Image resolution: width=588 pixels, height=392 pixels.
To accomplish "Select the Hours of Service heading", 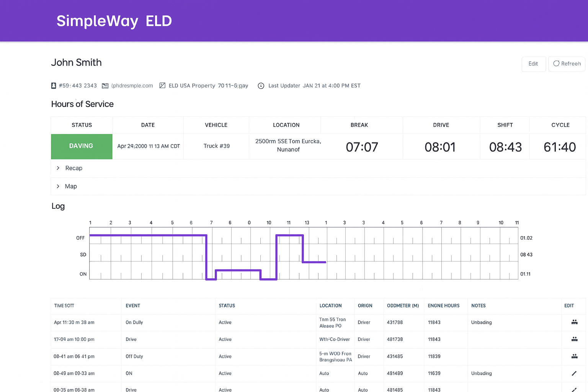I will click(82, 104).
